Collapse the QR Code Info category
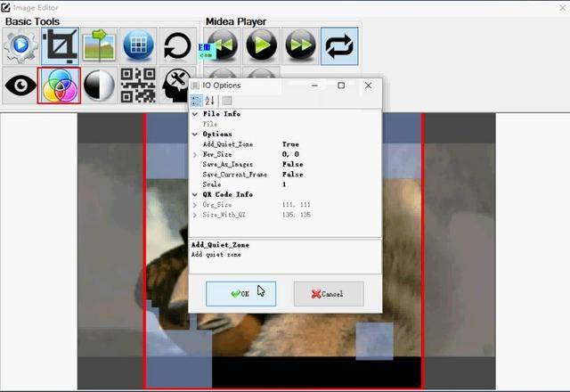 195,194
